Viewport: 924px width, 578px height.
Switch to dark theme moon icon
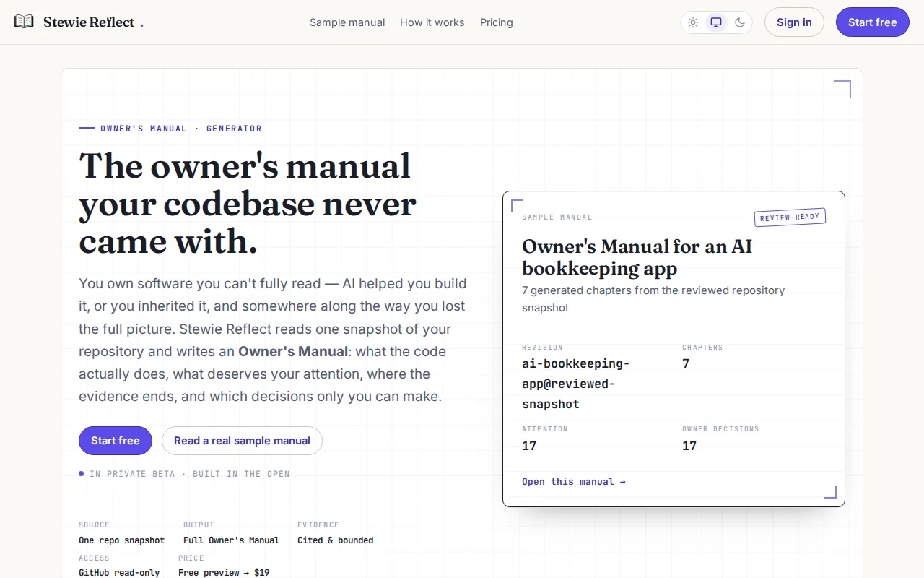click(x=740, y=22)
